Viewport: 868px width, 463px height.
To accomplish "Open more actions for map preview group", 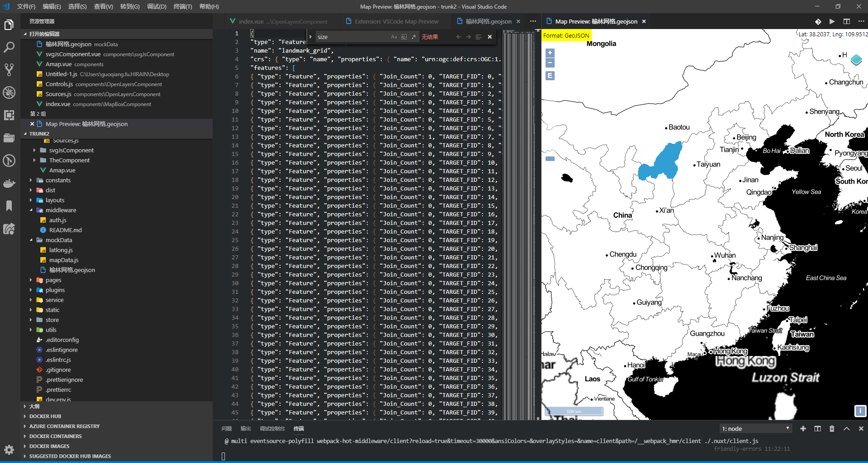I will pos(861,21).
